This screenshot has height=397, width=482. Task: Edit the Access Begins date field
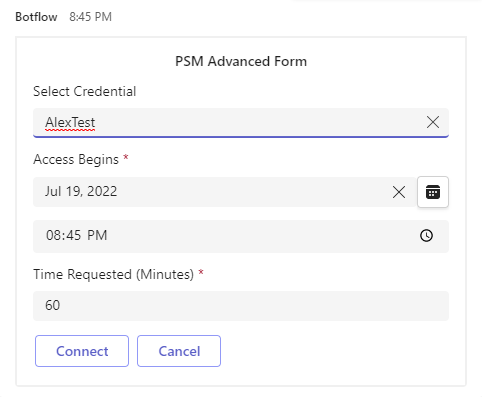224,192
